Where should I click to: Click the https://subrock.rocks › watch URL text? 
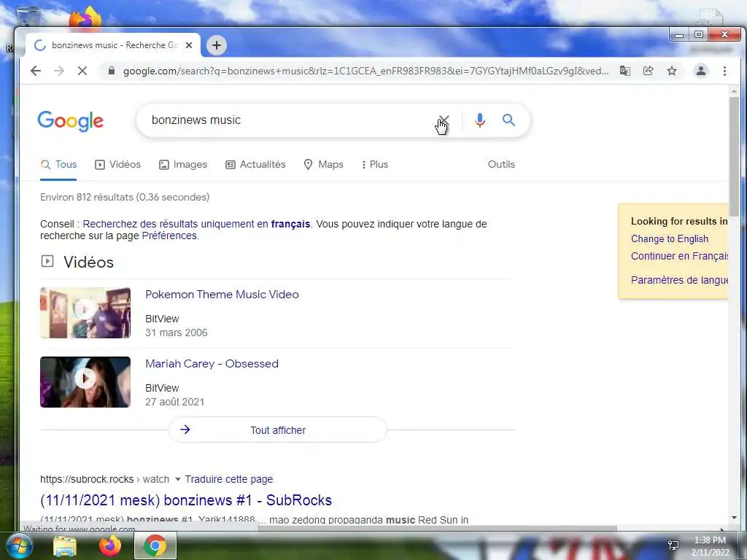pyautogui.click(x=104, y=479)
